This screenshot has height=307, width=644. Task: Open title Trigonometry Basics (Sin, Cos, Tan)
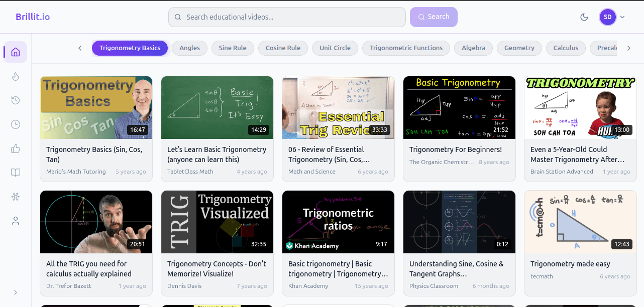point(94,155)
